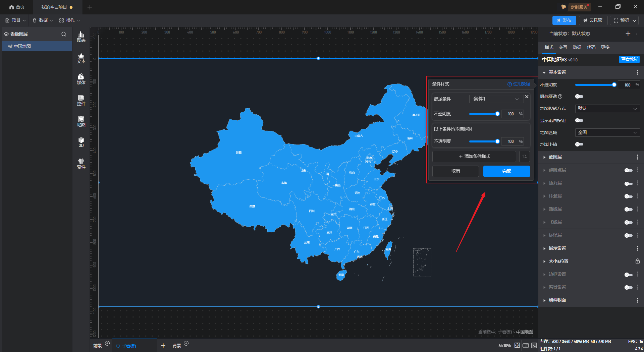The height and width of the screenshot is (352, 644).
Task: Enable the 柱状层 layer switch
Action: click(629, 196)
